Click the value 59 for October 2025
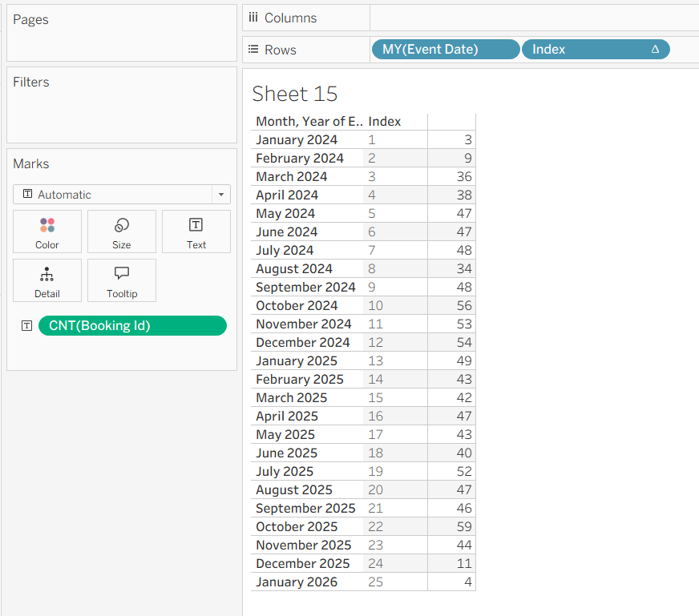The width and height of the screenshot is (699, 616). (x=463, y=527)
